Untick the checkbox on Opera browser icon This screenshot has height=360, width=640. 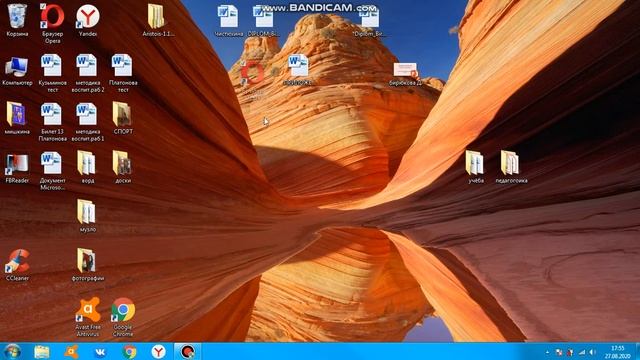[x=43, y=6]
